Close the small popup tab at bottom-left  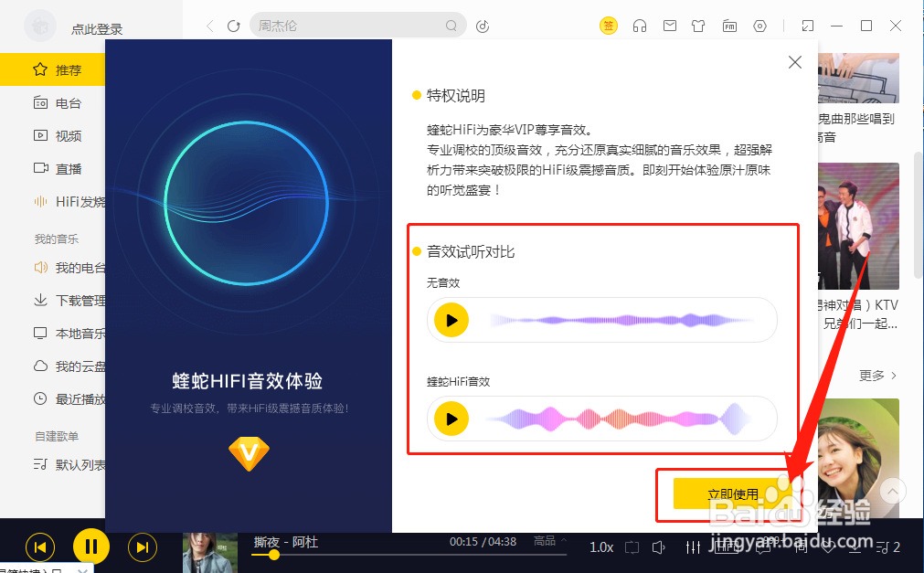click(82, 570)
